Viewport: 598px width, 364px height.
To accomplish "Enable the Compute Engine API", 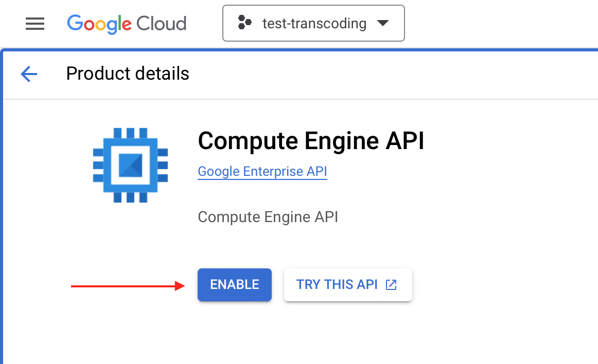I will (235, 285).
